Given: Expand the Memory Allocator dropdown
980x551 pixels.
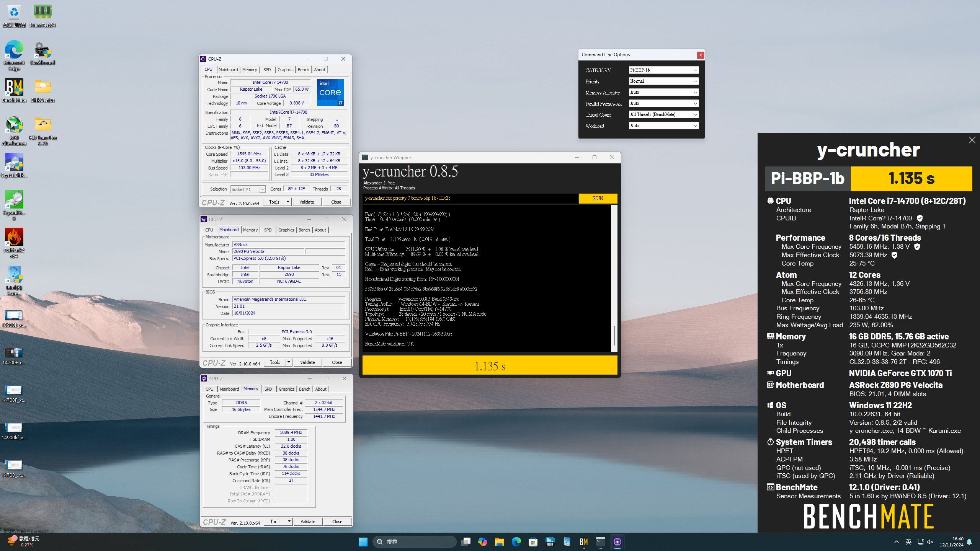Looking at the screenshot, I should coord(664,92).
